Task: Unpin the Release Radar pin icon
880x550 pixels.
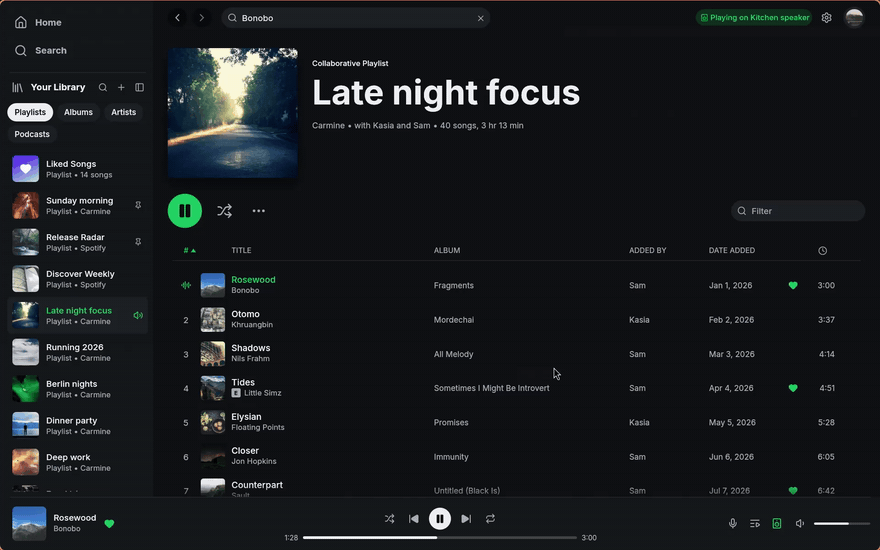Action: point(138,242)
